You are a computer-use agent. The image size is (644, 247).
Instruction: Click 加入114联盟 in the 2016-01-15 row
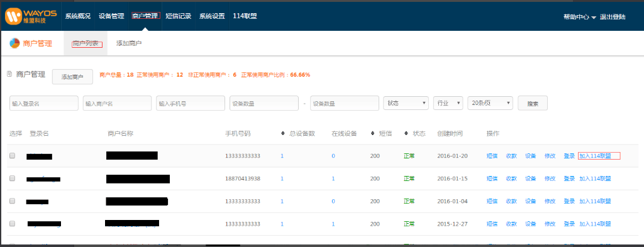595,178
